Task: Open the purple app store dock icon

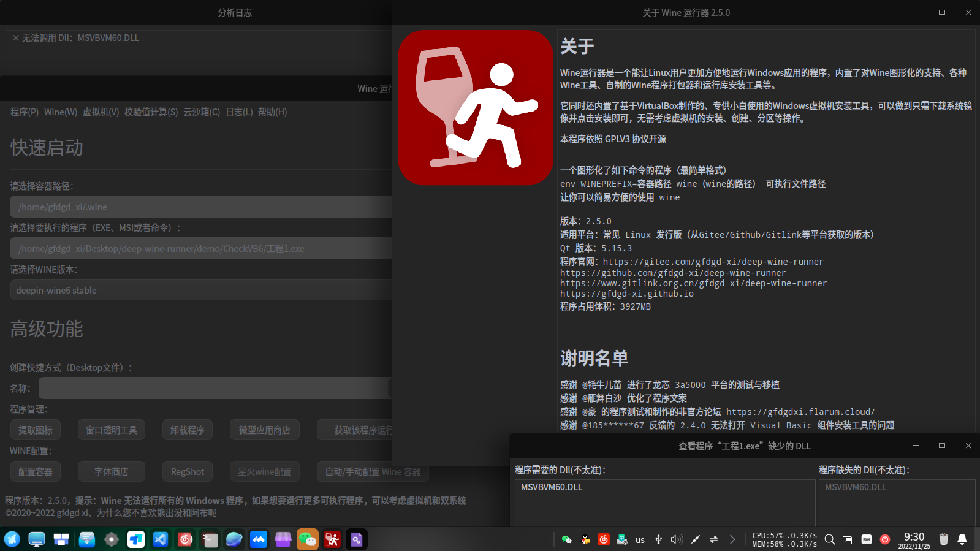Action: point(283,539)
